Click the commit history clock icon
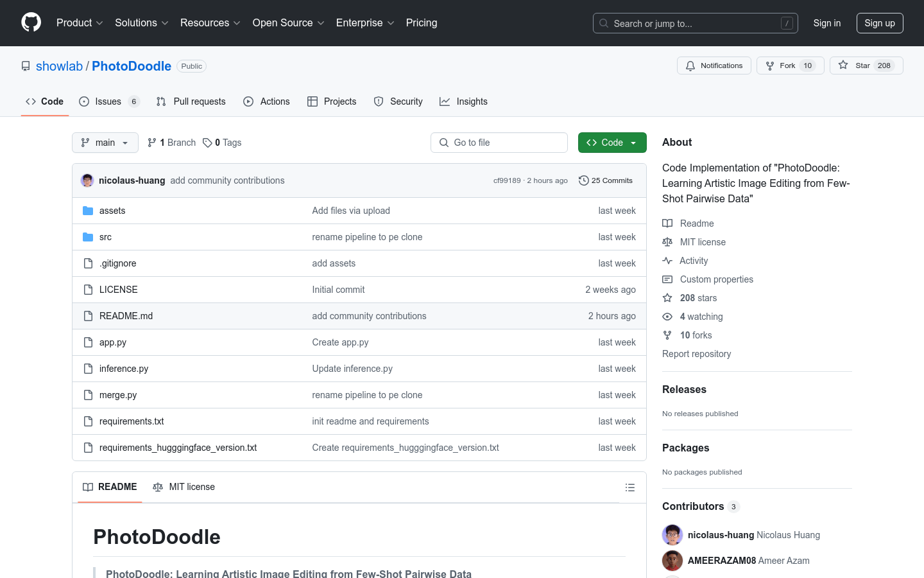 (583, 180)
